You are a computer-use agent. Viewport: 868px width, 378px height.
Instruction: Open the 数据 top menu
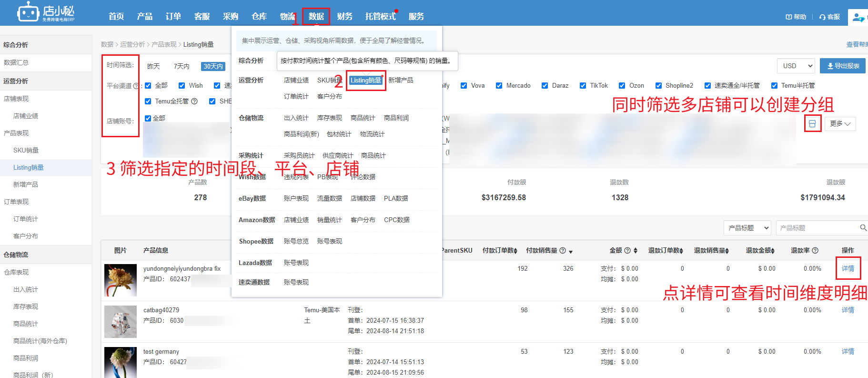click(316, 16)
